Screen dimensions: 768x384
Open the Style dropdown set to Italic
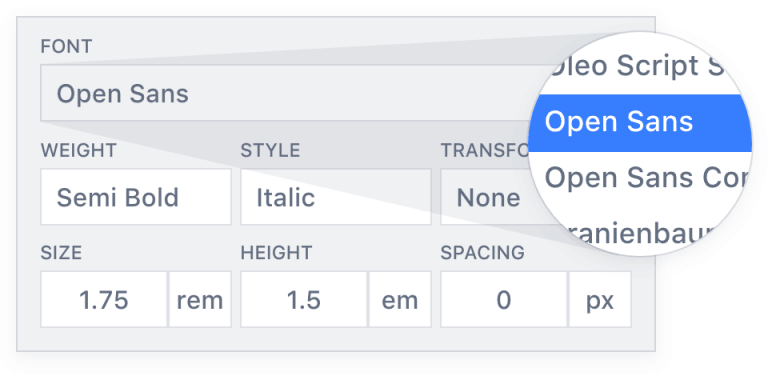[336, 197]
